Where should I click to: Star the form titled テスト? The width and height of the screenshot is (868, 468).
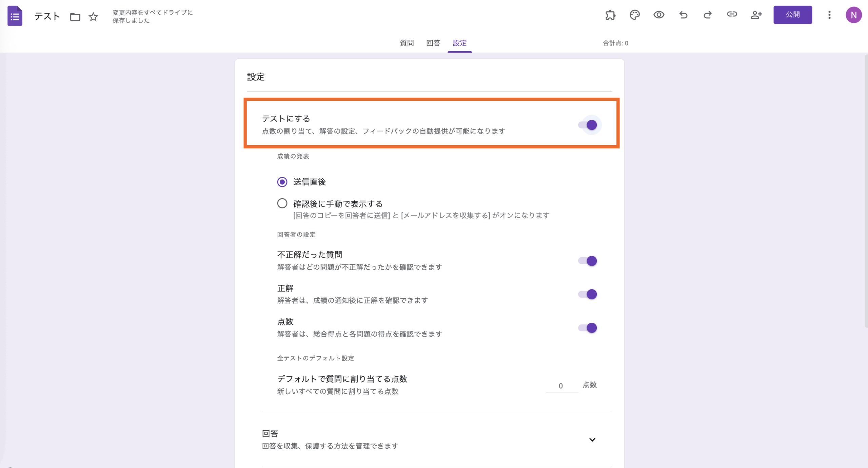coord(93,16)
